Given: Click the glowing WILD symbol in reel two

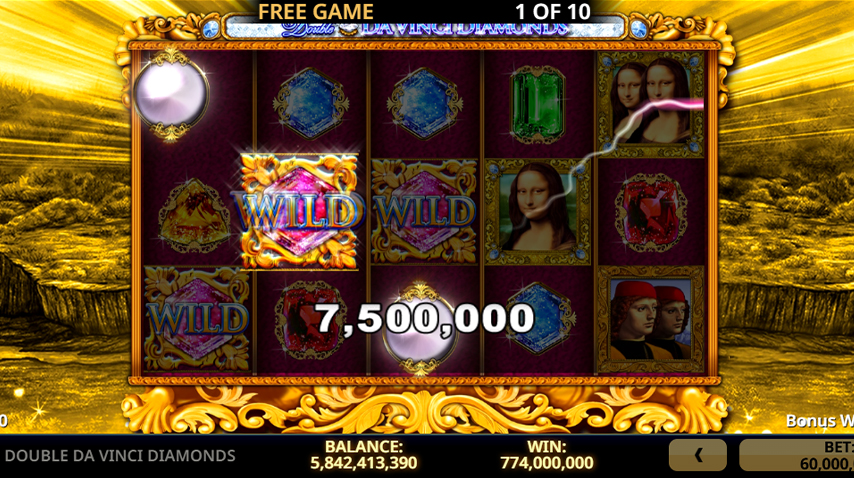Looking at the screenshot, I should point(298,211).
